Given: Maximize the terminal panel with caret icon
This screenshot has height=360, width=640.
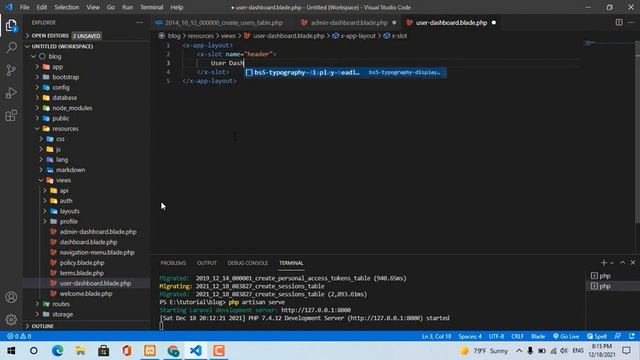Looking at the screenshot, I should click(622, 262).
